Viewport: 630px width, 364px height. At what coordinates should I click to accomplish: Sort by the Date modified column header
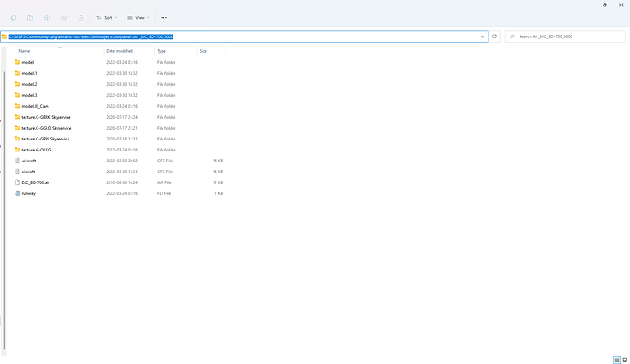pyautogui.click(x=120, y=51)
